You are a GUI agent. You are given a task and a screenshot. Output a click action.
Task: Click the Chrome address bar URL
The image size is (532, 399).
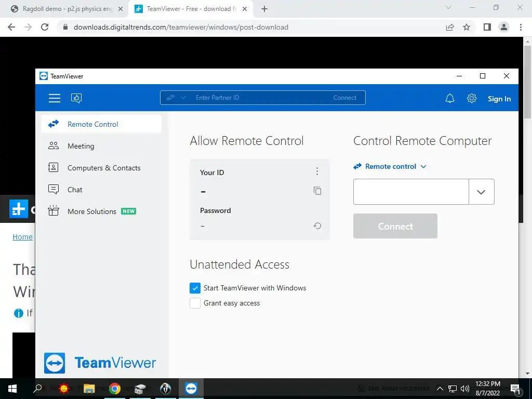click(x=181, y=27)
